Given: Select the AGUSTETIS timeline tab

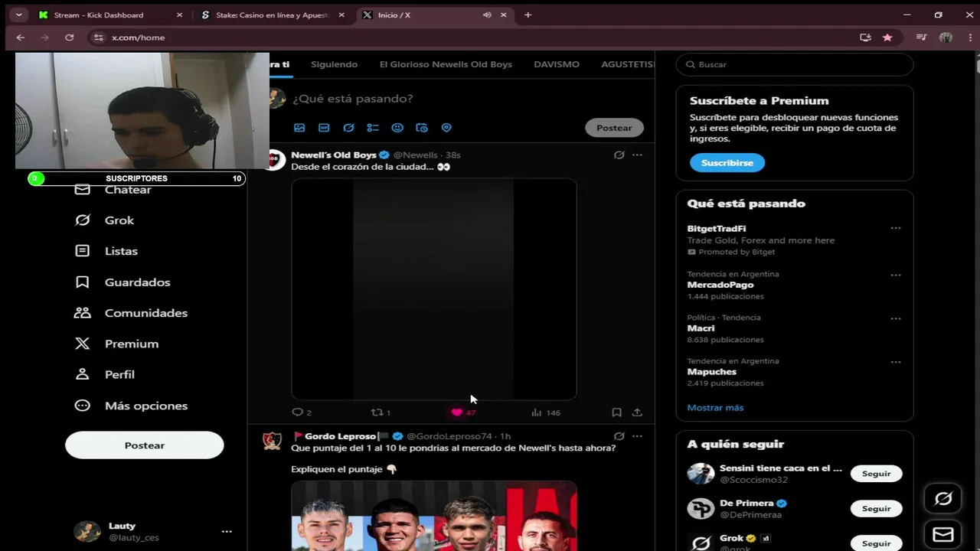Looking at the screenshot, I should [628, 64].
